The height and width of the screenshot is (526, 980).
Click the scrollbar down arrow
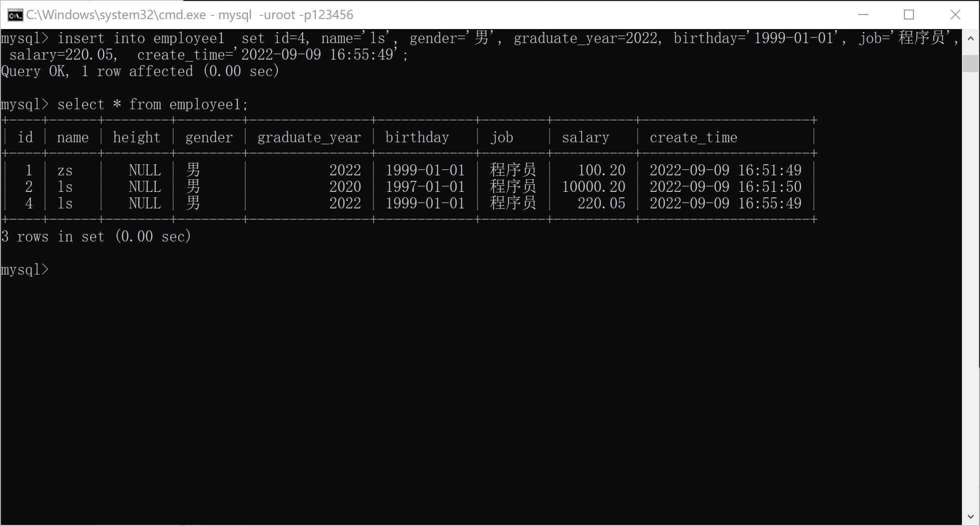(970, 516)
